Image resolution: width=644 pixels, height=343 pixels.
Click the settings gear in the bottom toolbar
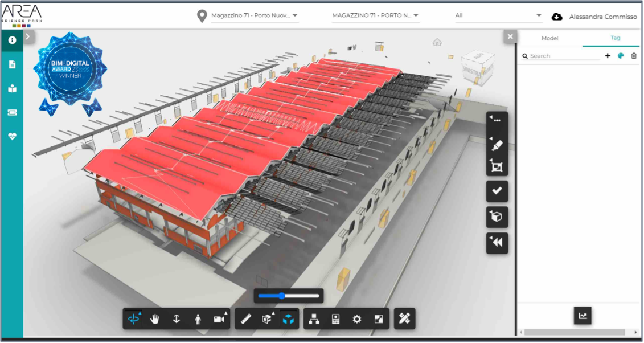[x=357, y=318]
